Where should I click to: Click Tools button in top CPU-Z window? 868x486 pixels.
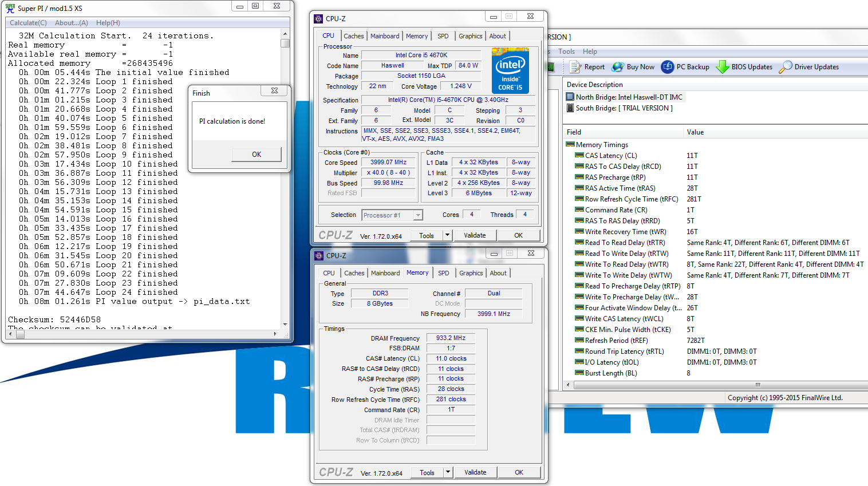pyautogui.click(x=427, y=235)
